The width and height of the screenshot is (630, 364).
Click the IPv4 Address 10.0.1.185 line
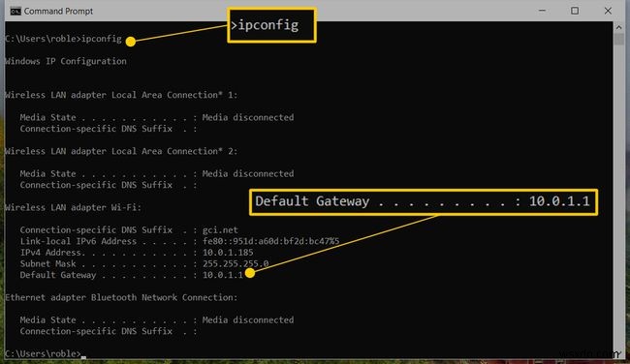pos(137,253)
